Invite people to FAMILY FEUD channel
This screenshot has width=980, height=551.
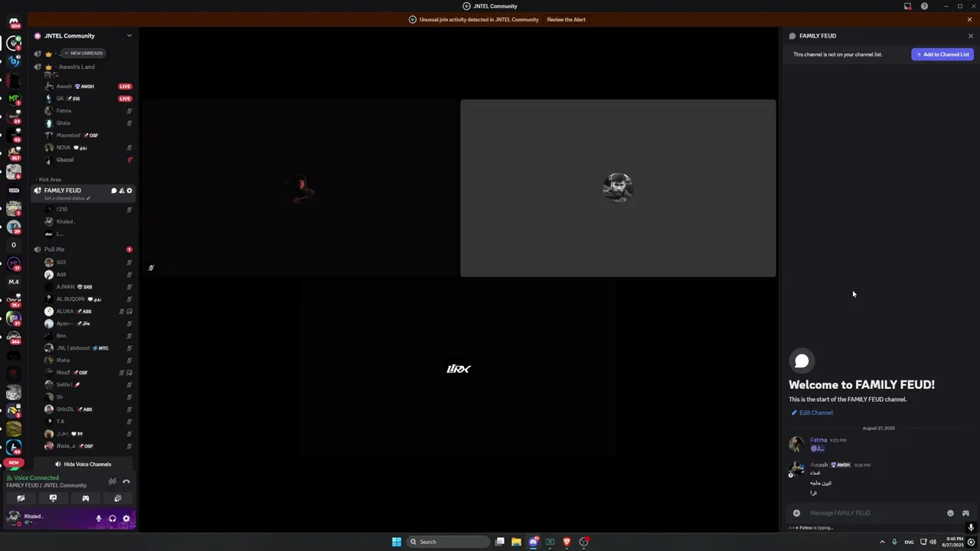(121, 191)
